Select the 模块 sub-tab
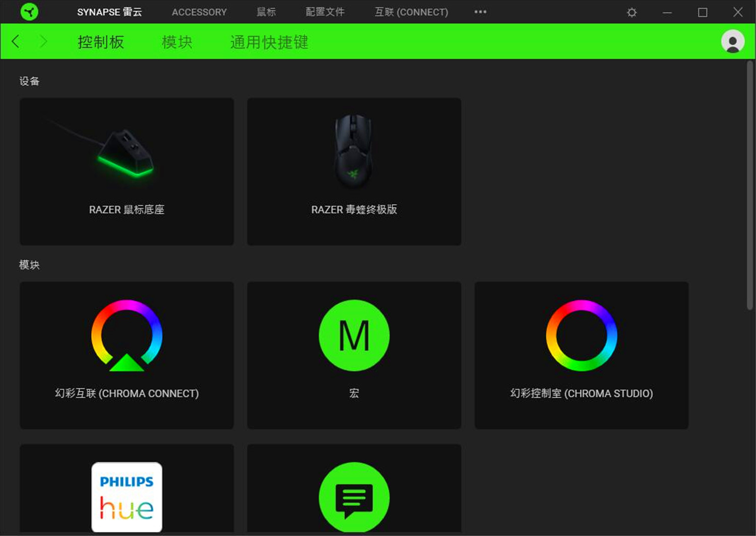 point(177,42)
